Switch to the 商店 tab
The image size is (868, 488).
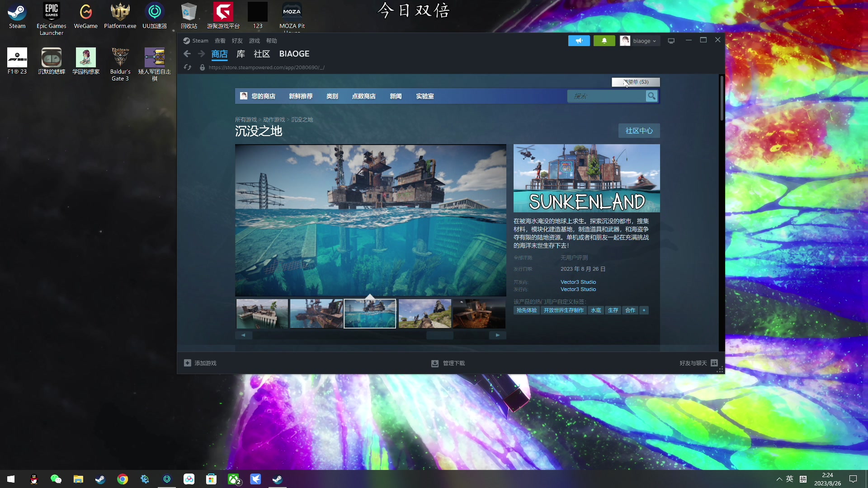coord(220,54)
